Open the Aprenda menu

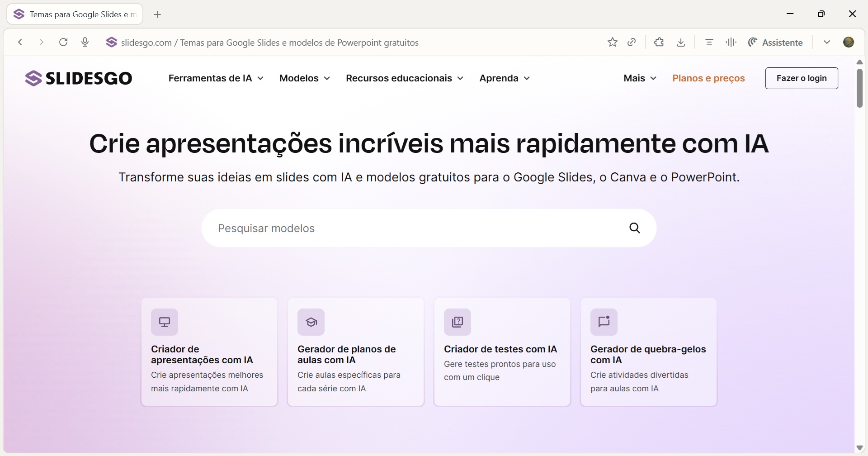click(x=505, y=78)
